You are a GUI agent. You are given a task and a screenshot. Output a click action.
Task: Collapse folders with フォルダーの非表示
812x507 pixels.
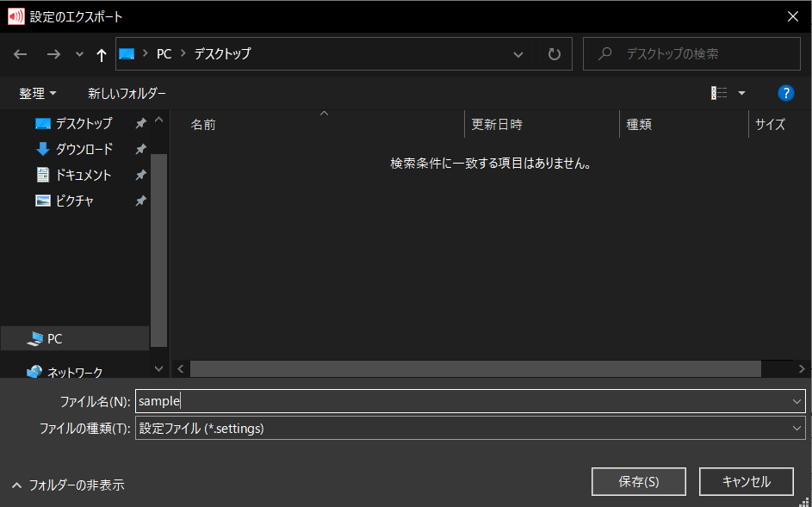[x=68, y=485]
